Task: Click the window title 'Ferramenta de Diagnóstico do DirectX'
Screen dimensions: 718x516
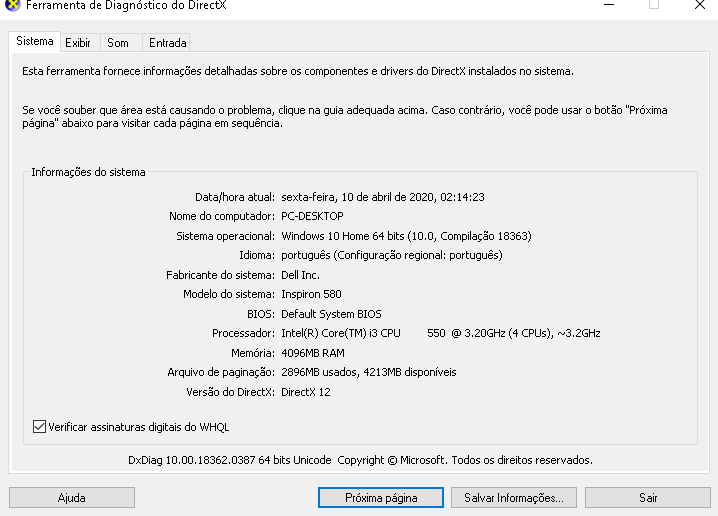Action: pos(126,5)
